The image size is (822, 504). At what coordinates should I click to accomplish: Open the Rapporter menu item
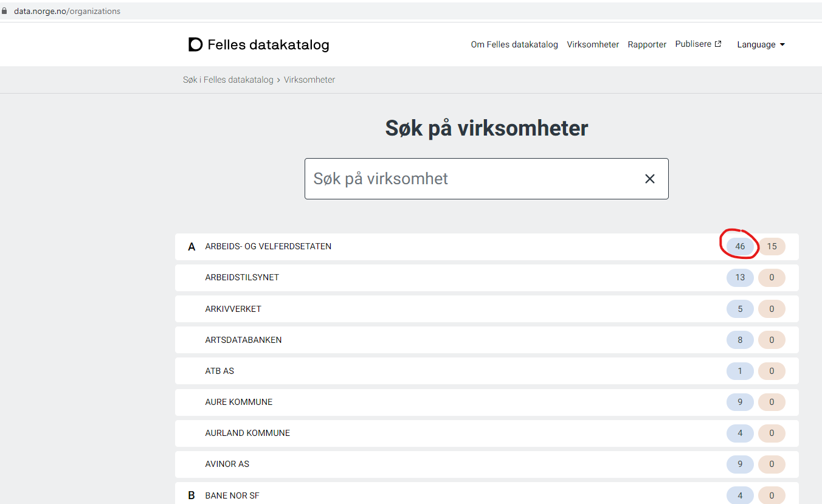(647, 44)
